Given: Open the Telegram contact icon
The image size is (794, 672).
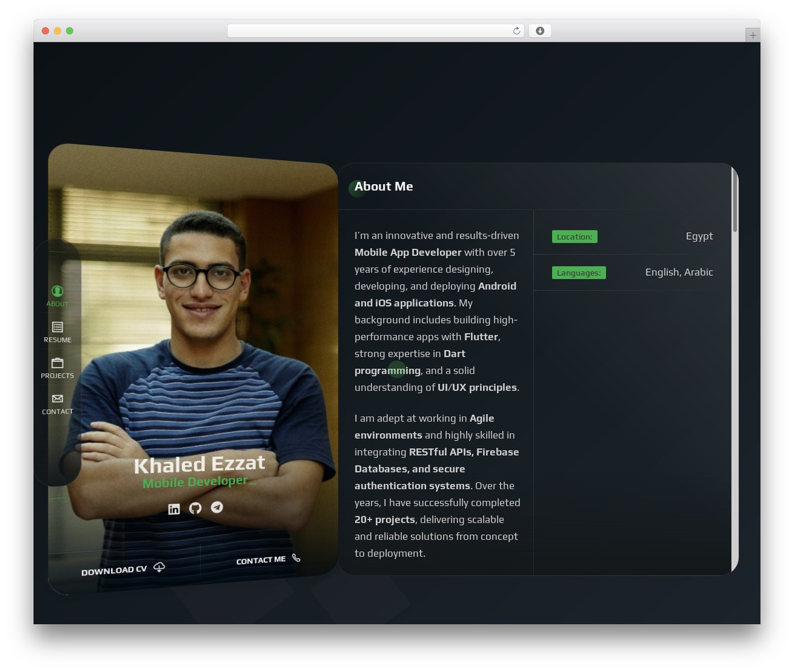Looking at the screenshot, I should 217,507.
